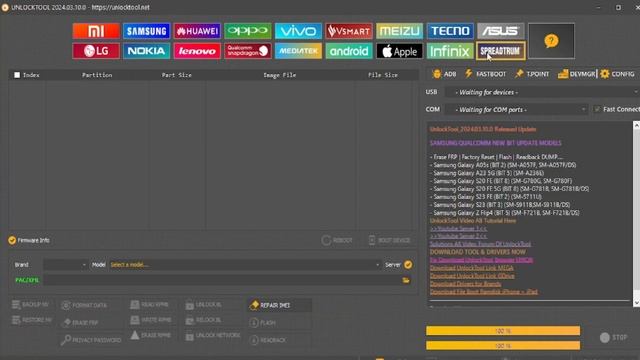Click the UNLOCK BL button
This screenshot has width=640, height=360.
click(x=204, y=305)
